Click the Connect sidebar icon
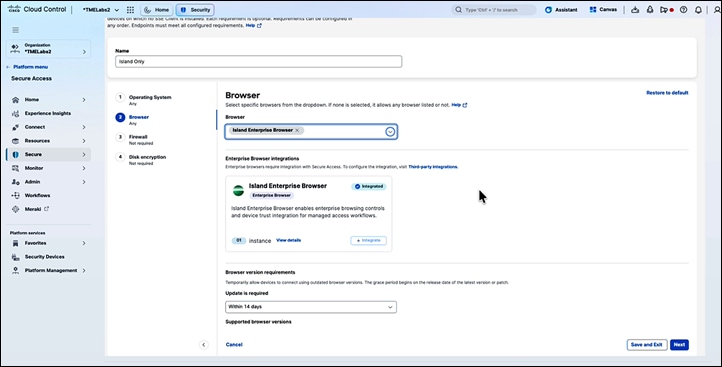Image resolution: width=722 pixels, height=367 pixels. tap(16, 127)
